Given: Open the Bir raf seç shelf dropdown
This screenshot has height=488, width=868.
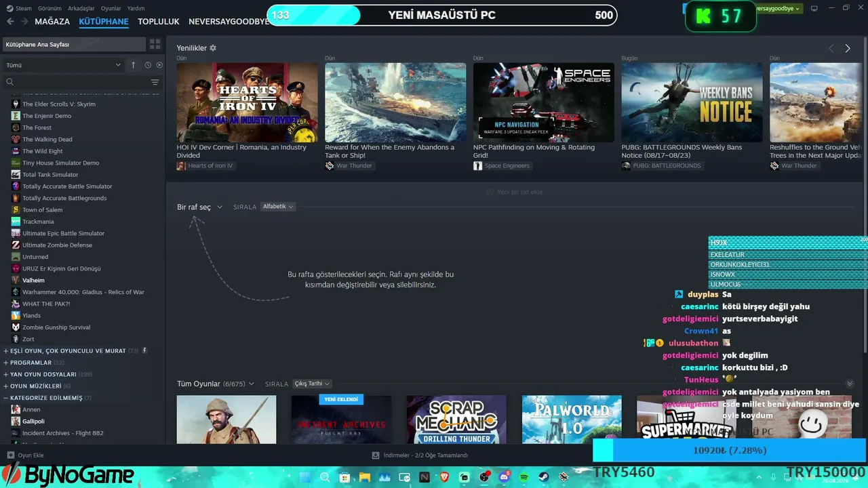Looking at the screenshot, I should pos(199,207).
